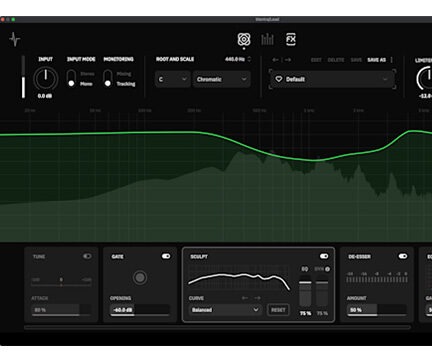The width and height of the screenshot is (432, 363).
Task: Select next preset with right arrow
Action: (x=288, y=60)
